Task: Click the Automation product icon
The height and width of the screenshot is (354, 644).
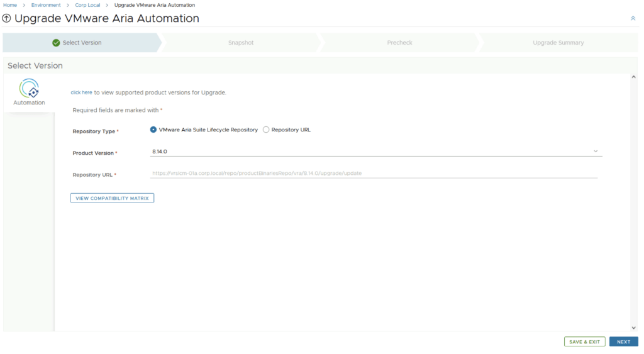Action: point(29,88)
